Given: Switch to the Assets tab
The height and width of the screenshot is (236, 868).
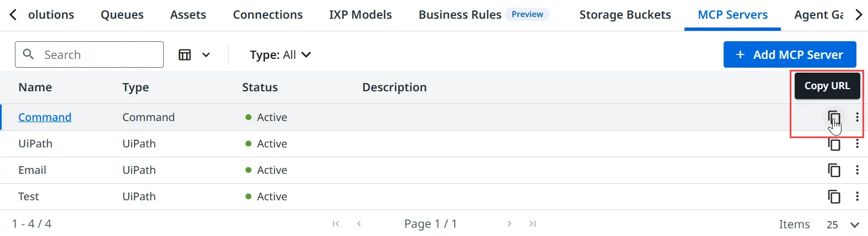Looking at the screenshot, I should pyautogui.click(x=188, y=15).
